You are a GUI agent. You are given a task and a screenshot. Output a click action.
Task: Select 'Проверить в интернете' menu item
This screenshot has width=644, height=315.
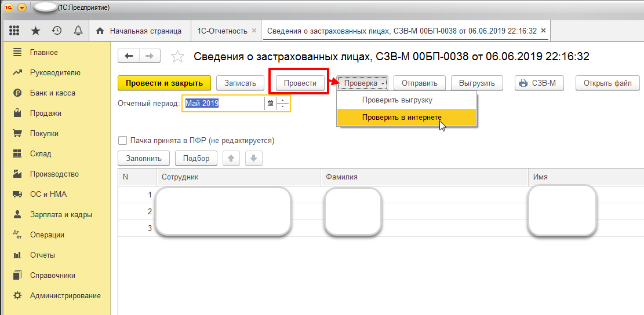tap(402, 118)
